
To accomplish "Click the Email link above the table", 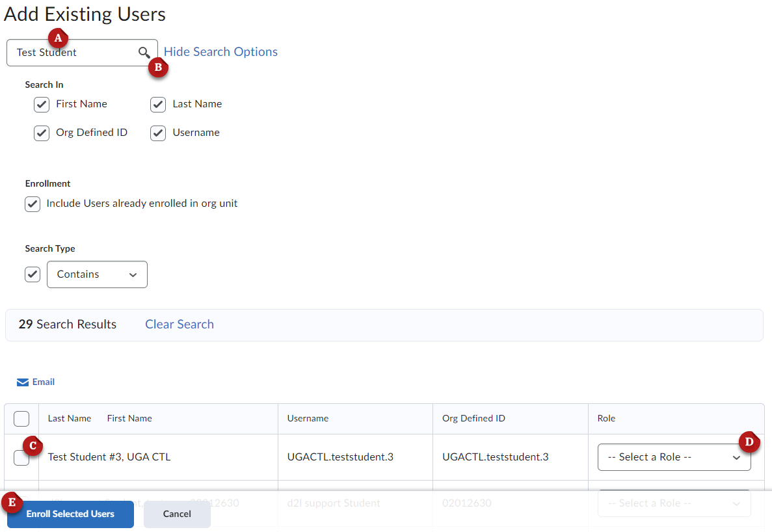I will tap(44, 382).
